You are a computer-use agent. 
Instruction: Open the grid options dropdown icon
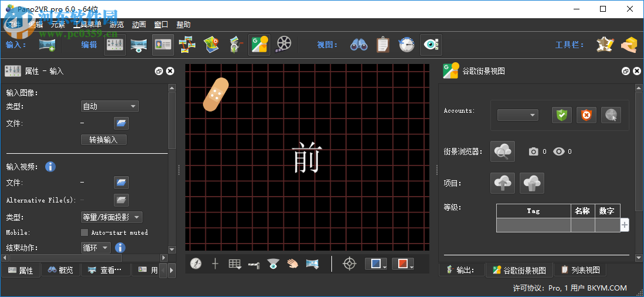pyautogui.click(x=235, y=264)
